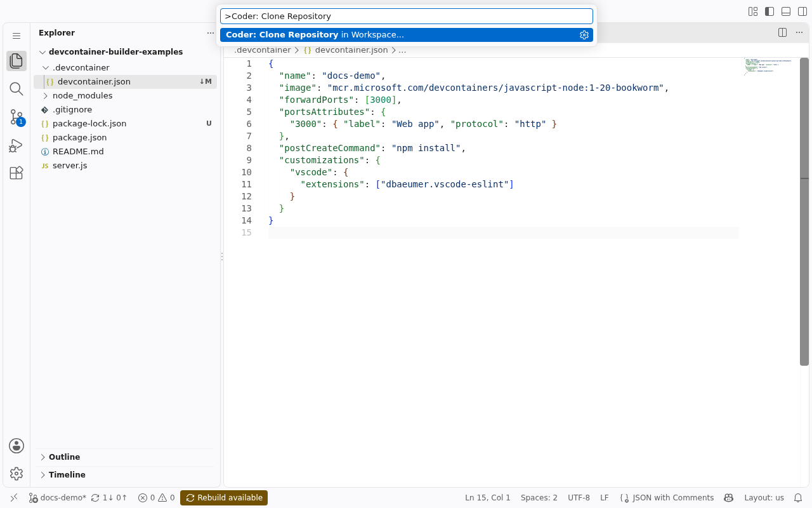Click the .devcontainer breadcrumb
Screen dimensions: 812x508
(263, 50)
